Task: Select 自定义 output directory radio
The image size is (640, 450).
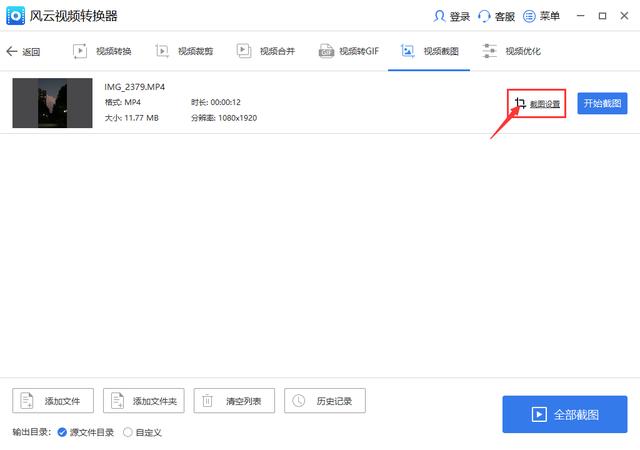Action: (x=142, y=432)
